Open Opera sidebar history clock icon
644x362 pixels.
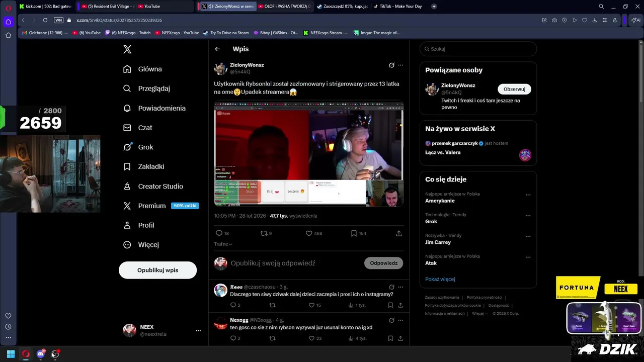pyautogui.click(x=8, y=327)
